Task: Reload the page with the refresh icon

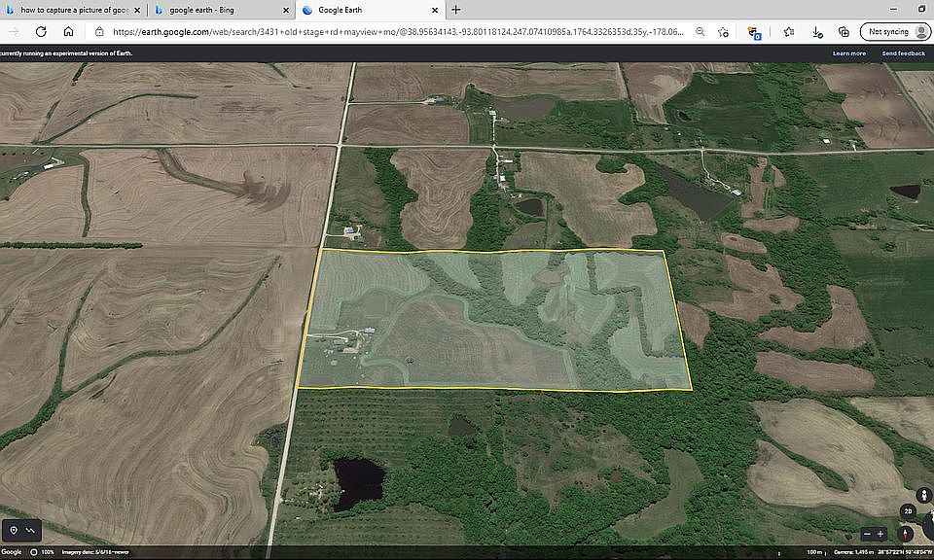Action: coord(41,31)
